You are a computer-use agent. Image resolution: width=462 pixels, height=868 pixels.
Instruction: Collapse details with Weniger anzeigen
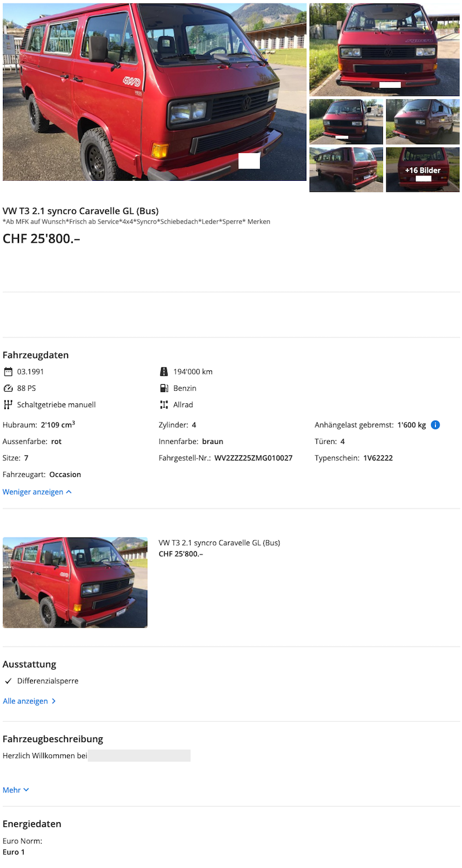tap(37, 492)
